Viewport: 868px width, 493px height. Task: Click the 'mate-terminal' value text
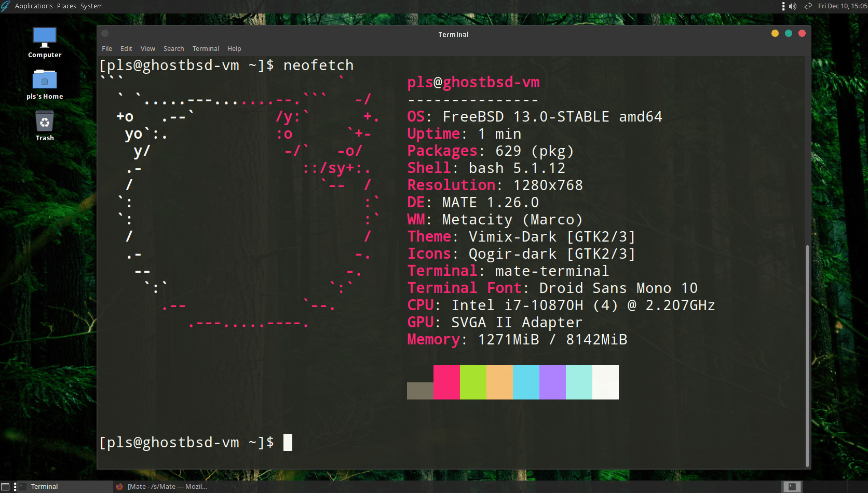552,271
